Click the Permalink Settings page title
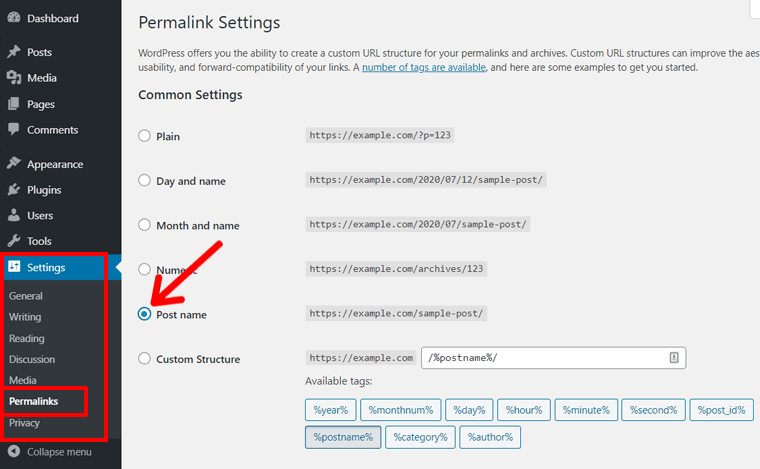 [x=209, y=23]
